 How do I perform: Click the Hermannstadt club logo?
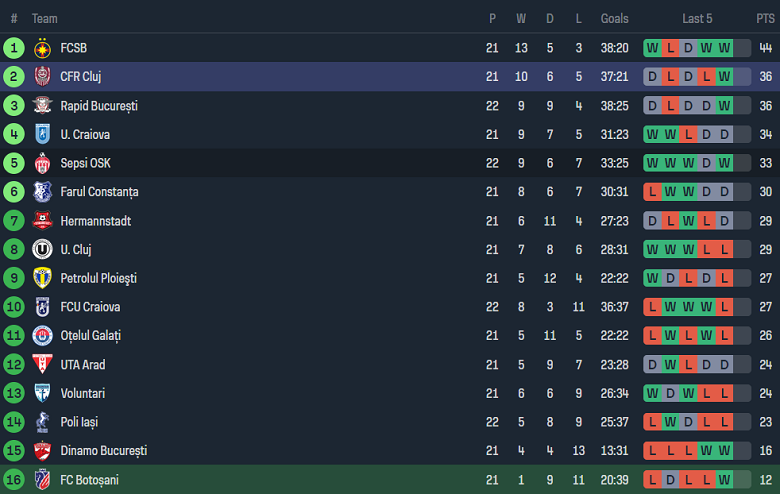click(42, 221)
